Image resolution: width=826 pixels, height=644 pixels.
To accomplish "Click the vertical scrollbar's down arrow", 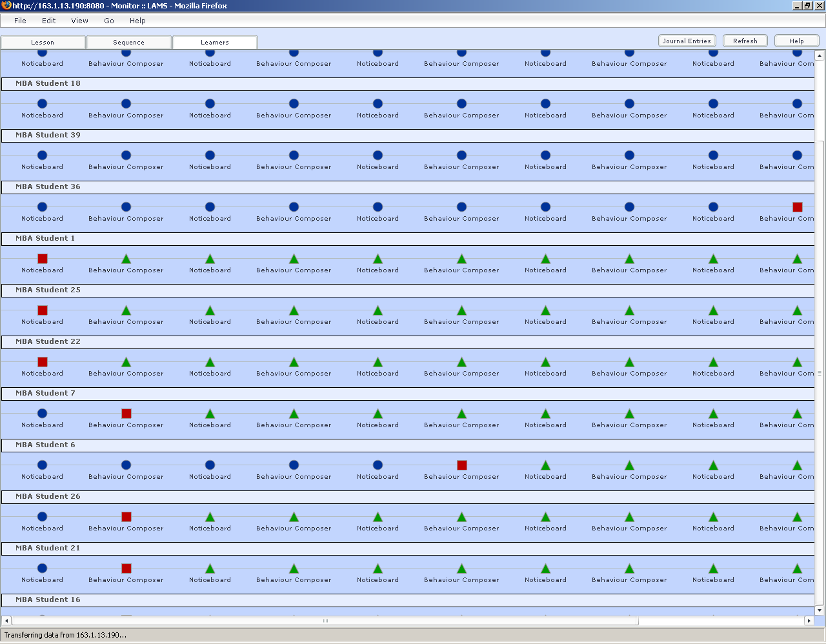I will pyautogui.click(x=820, y=610).
